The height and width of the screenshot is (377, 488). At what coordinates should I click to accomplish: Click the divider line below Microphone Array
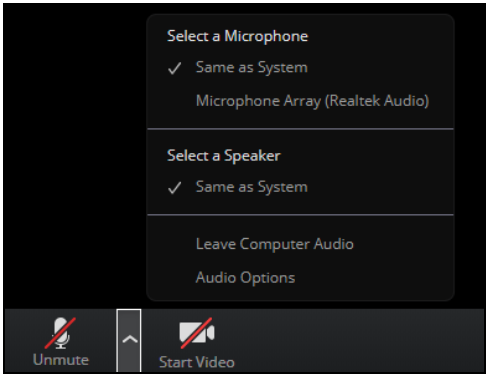coord(300,129)
